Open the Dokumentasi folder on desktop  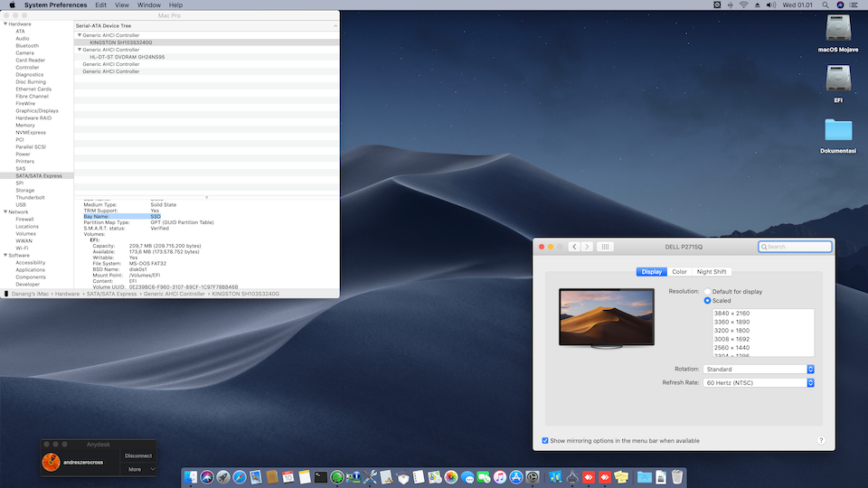838,131
